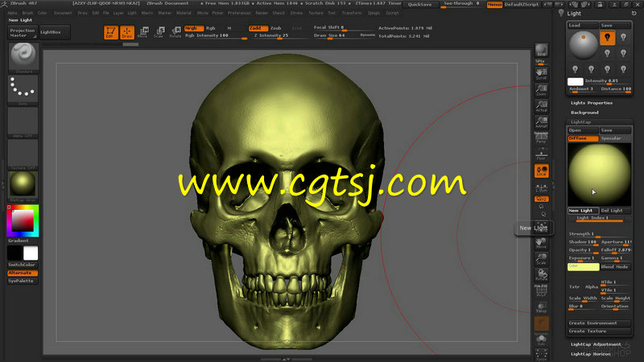Viewport: 644px width, 362px height.
Task: Toggle L.Sym local symmetry
Action: (541, 187)
